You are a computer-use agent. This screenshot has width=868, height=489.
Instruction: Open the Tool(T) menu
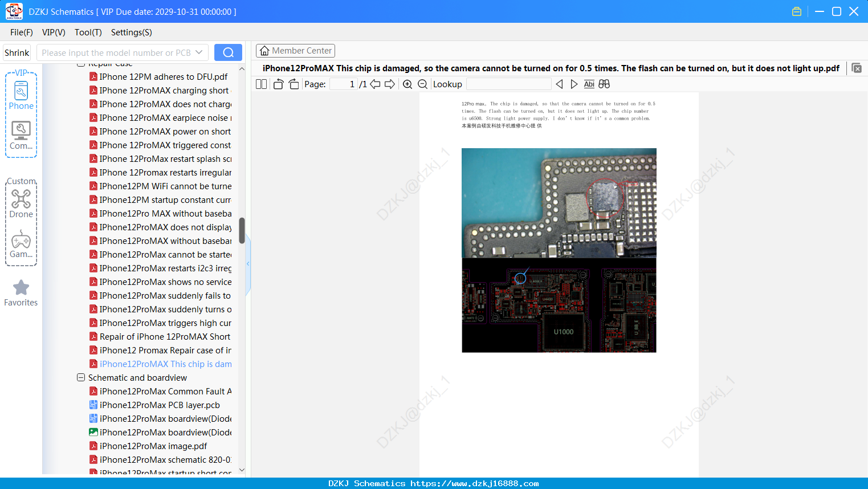click(x=88, y=32)
